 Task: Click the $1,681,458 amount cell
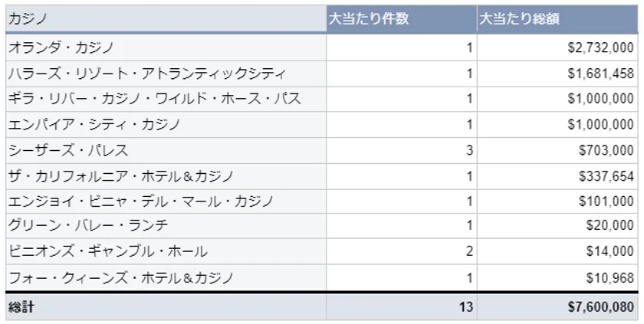[x=601, y=74]
